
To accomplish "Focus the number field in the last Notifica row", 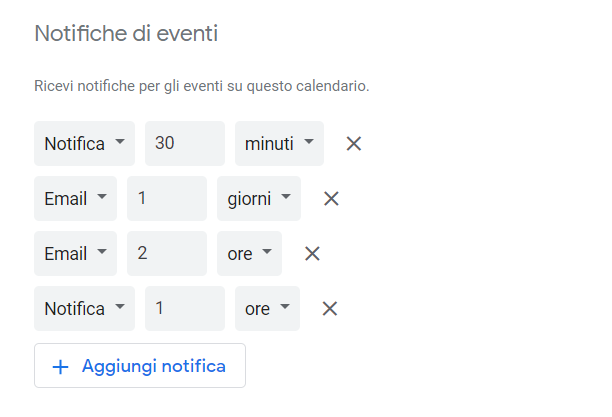I will pyautogui.click(x=184, y=309).
